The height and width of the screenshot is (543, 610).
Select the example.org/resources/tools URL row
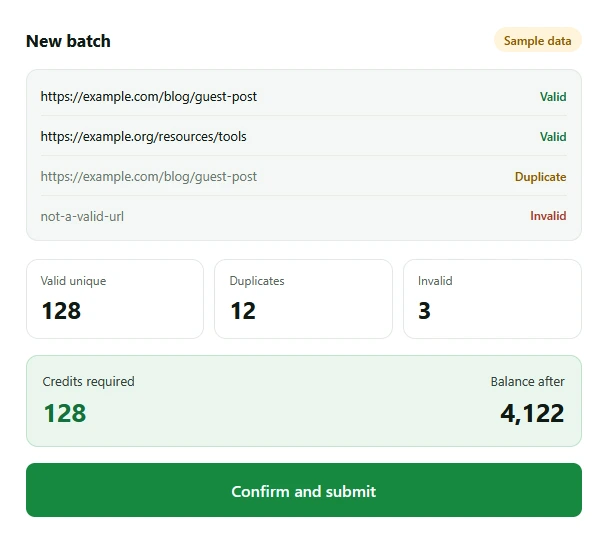point(303,137)
